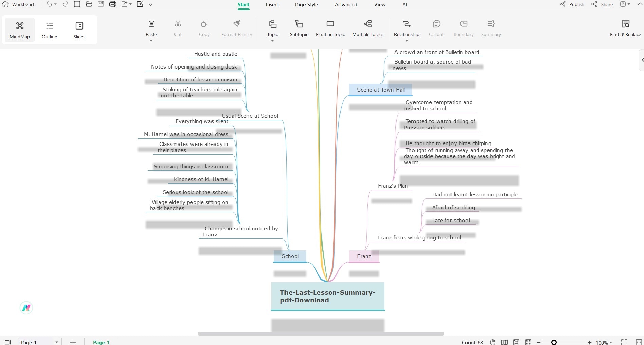Screen dimensions: 644x345
Task: Click the horizontal canvas scrollbar
Action: (x=321, y=333)
